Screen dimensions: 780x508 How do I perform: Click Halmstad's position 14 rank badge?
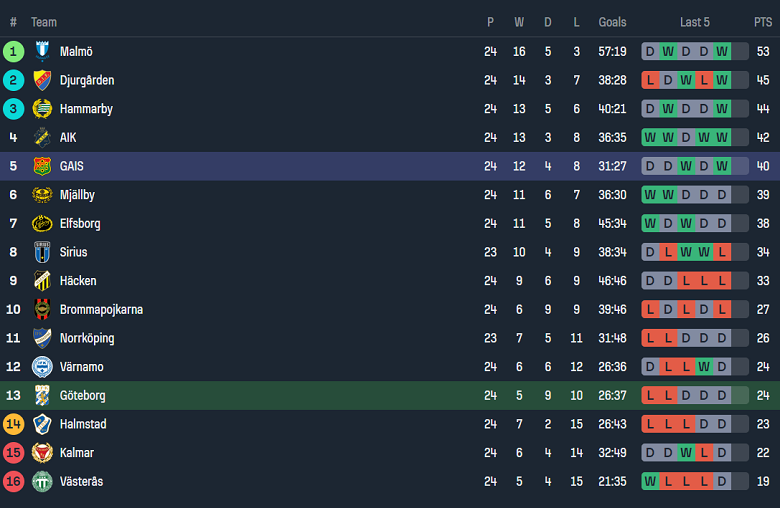(x=14, y=424)
